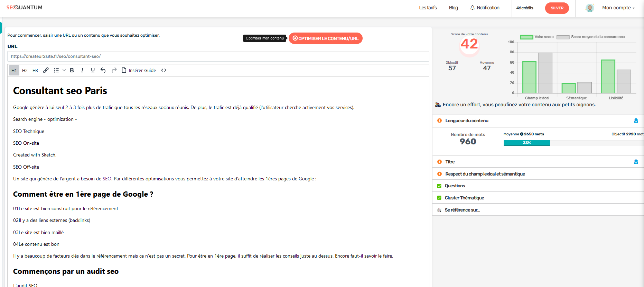The image size is (644, 287).
Task: Toggle the Votre score legend series
Action: point(537,37)
